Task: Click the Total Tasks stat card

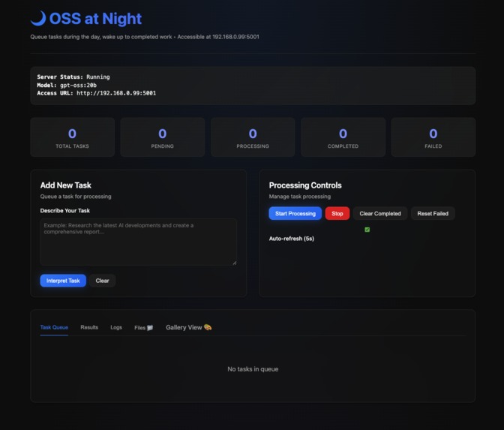Action: pyautogui.click(x=72, y=137)
